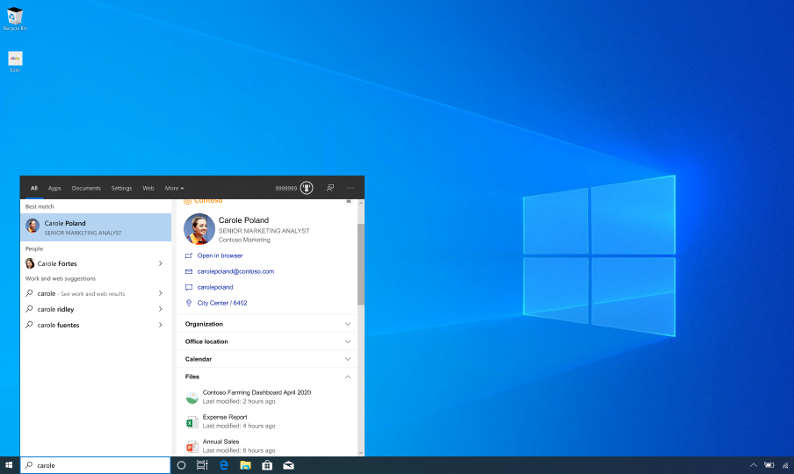Click the arrow beside carole work and web results
The width and height of the screenshot is (794, 474).
coord(160,293)
